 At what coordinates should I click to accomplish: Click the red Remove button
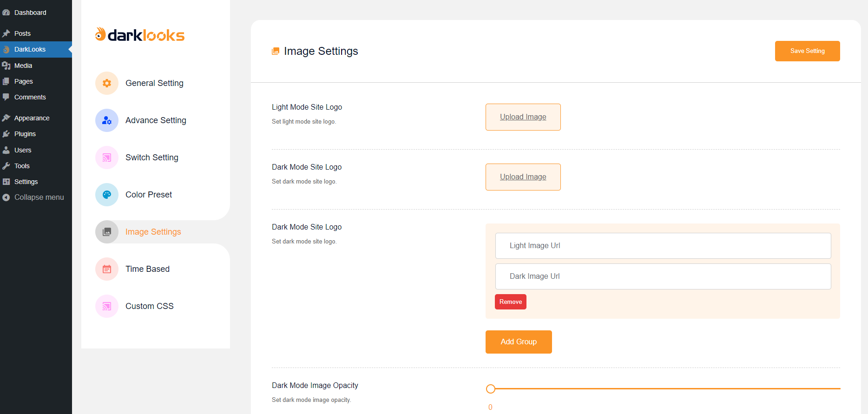[511, 302]
